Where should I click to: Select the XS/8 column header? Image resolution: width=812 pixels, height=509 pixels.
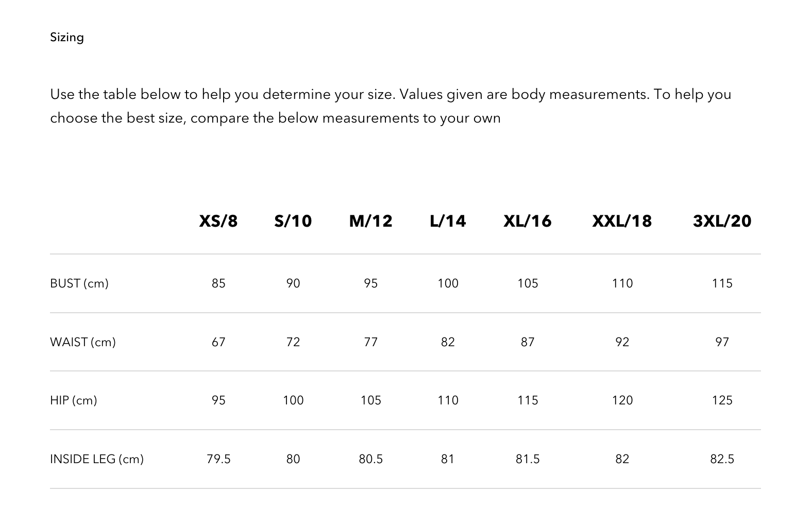[x=218, y=221]
